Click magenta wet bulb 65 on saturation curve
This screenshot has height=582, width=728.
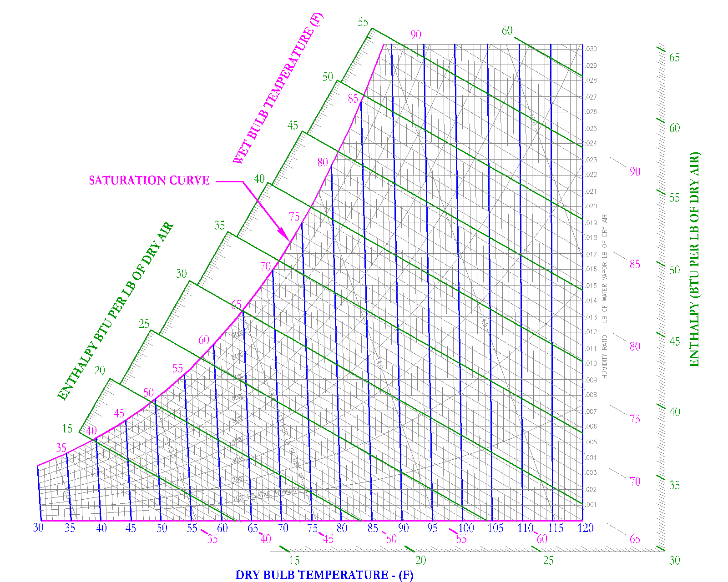[x=236, y=305]
